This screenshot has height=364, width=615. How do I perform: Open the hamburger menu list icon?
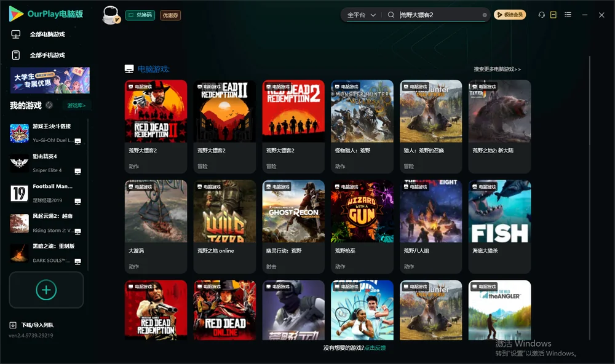(568, 15)
